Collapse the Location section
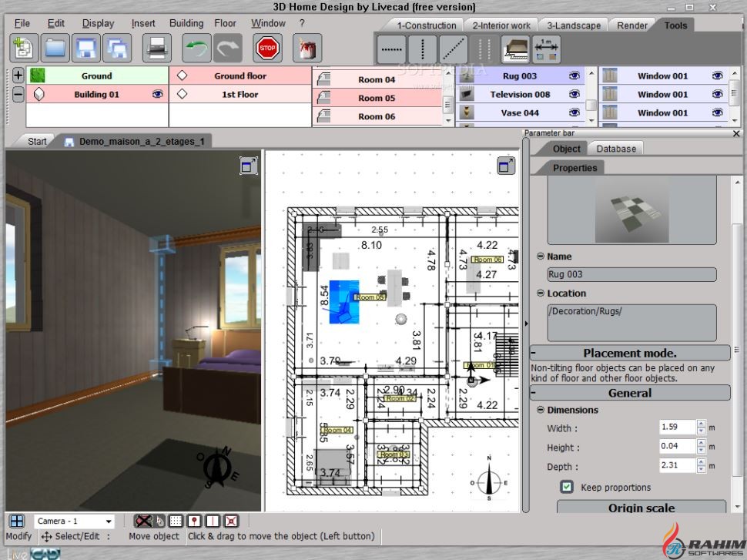This screenshot has width=747, height=560. tap(541, 293)
